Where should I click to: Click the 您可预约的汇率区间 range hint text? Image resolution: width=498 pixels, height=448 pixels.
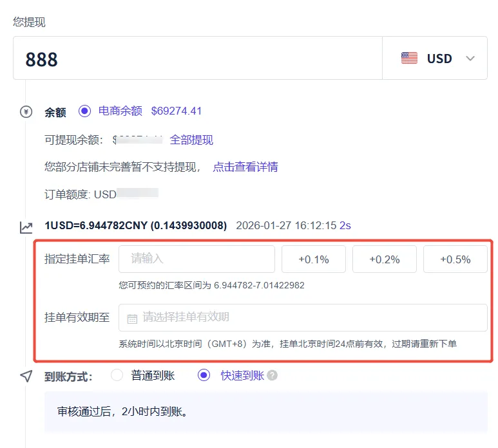tap(211, 285)
